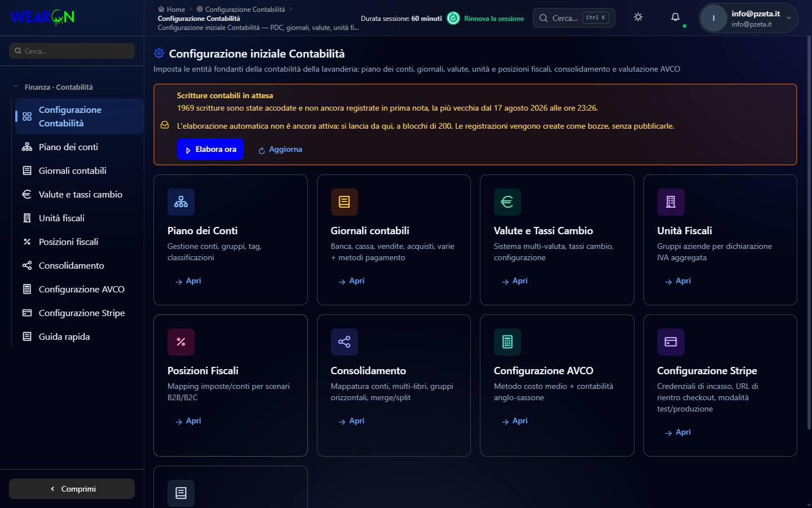Open the Piano dei Conti card icon
The width and height of the screenshot is (812, 508).
tap(181, 202)
